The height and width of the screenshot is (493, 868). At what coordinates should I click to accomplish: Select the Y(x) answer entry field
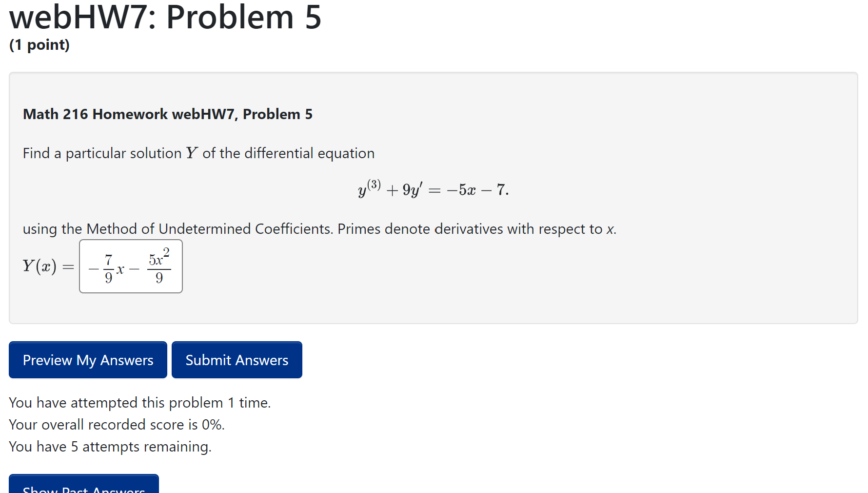(x=130, y=267)
